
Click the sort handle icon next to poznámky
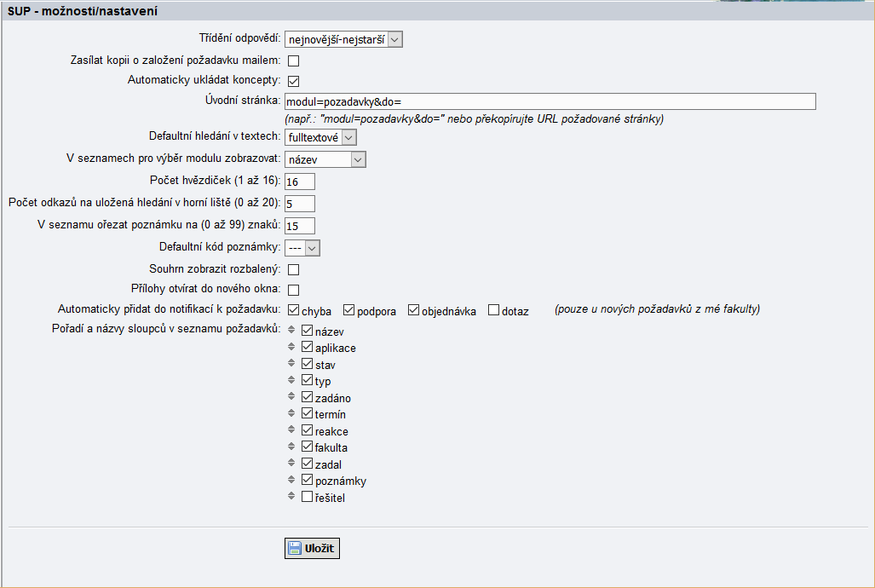tap(291, 480)
